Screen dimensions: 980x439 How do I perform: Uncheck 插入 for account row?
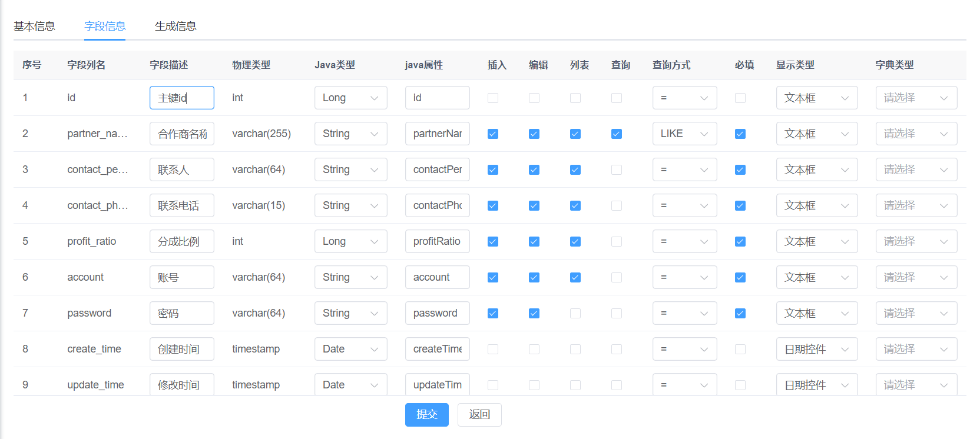(x=493, y=277)
